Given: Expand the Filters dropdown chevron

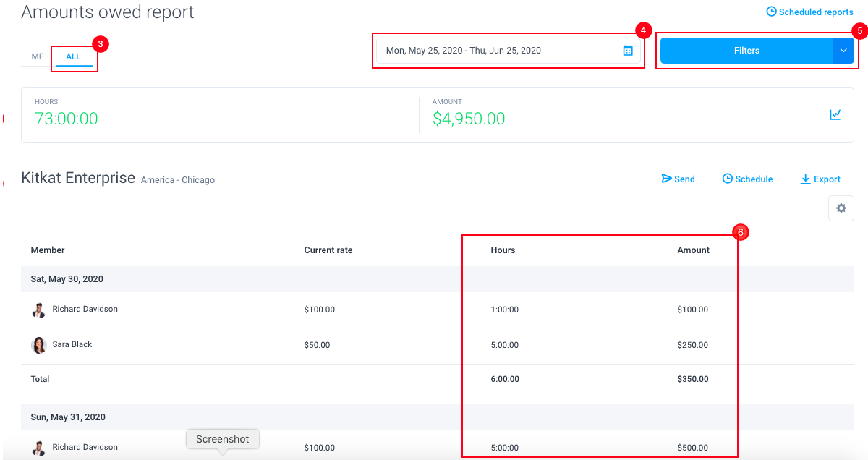Looking at the screenshot, I should pyautogui.click(x=843, y=51).
